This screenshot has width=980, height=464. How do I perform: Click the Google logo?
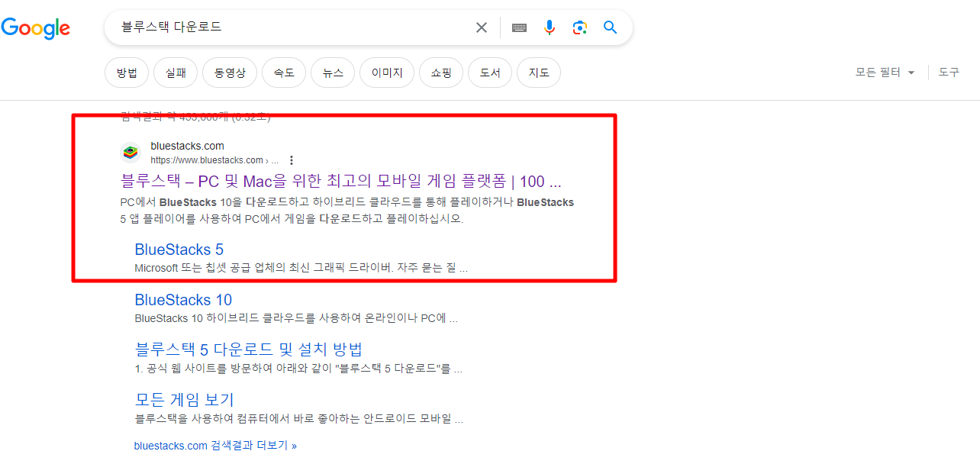click(x=35, y=28)
